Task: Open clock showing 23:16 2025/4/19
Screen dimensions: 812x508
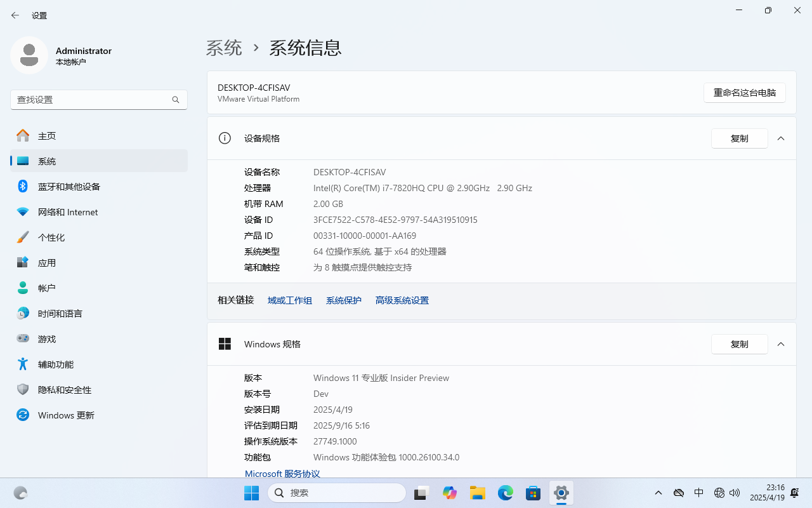Action: 767,493
